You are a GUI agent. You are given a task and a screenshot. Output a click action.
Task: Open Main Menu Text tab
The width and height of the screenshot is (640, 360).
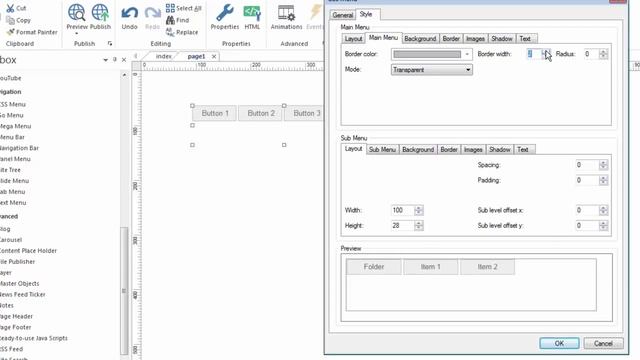[x=525, y=38]
